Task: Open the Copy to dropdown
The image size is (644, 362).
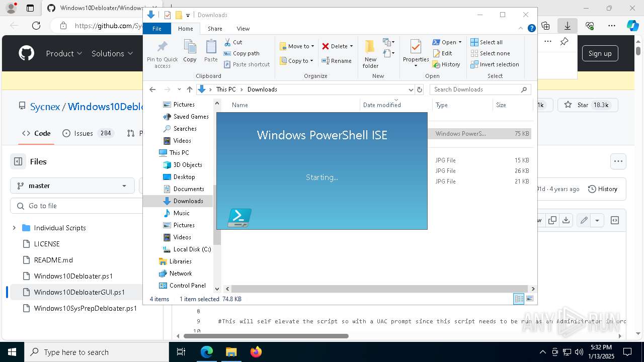Action: point(296,61)
